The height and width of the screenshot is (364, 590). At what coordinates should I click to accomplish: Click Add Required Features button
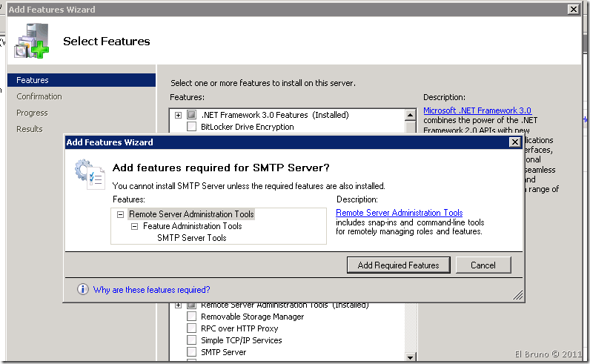point(399,265)
